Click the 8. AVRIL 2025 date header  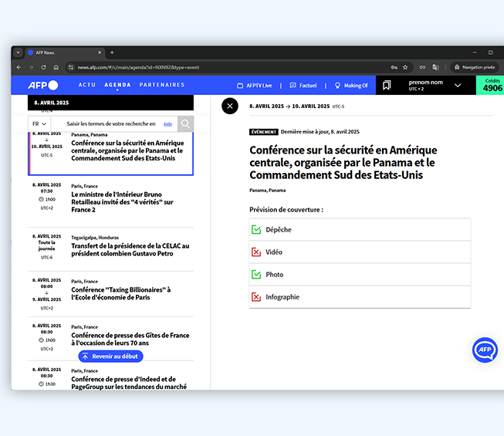point(110,103)
